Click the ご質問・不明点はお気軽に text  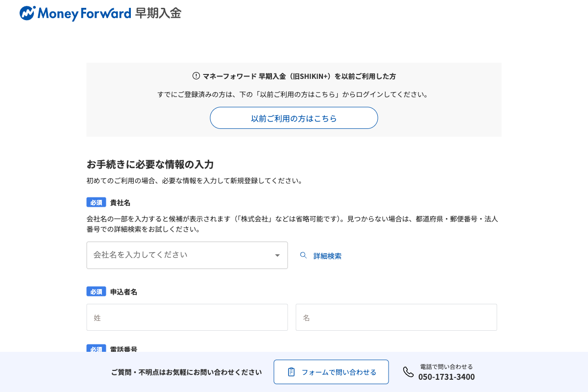tap(187, 372)
